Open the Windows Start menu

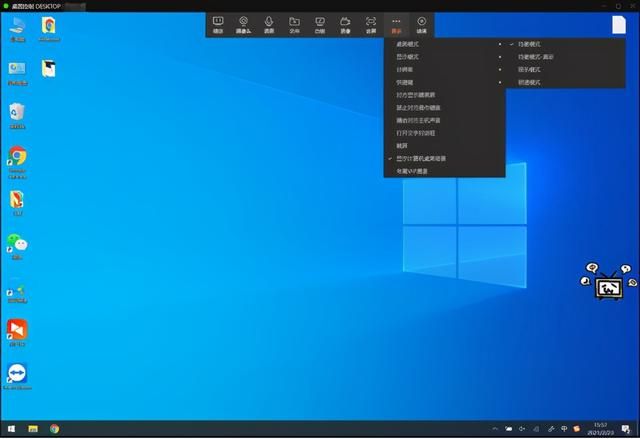[11, 429]
